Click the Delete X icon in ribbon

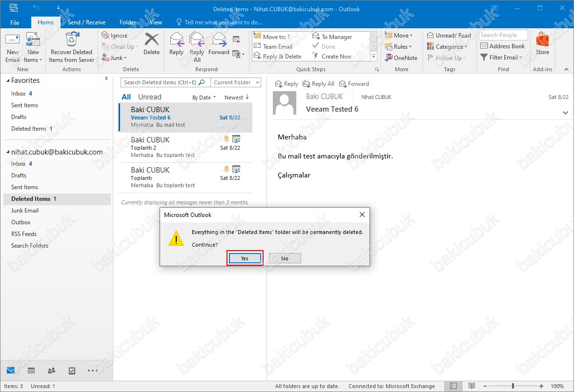click(151, 44)
